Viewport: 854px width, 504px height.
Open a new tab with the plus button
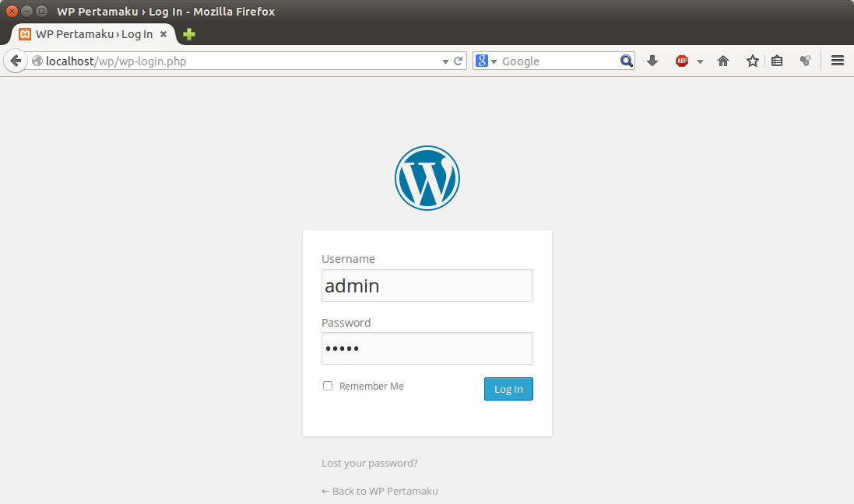(189, 34)
